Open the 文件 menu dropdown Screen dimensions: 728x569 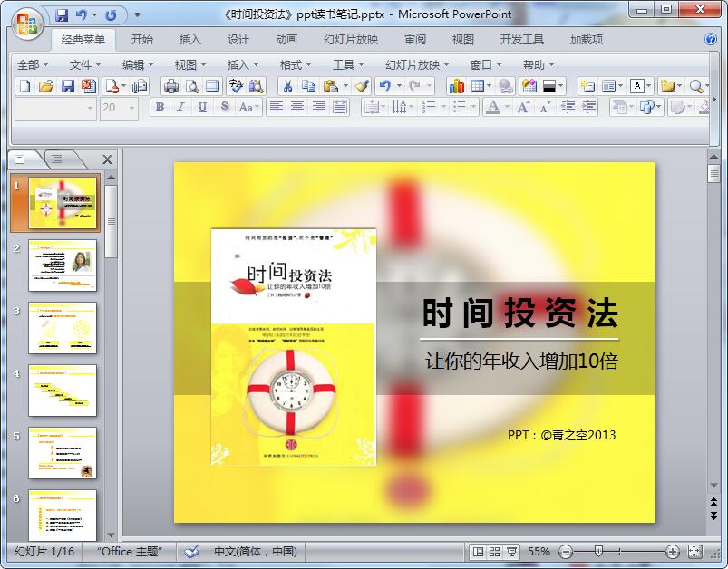(85, 65)
